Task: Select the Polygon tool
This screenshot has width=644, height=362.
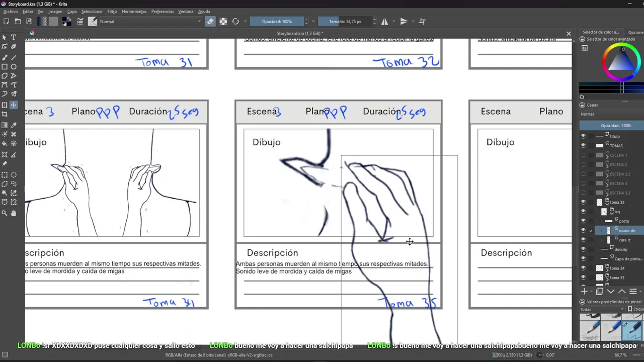Action: [5, 76]
